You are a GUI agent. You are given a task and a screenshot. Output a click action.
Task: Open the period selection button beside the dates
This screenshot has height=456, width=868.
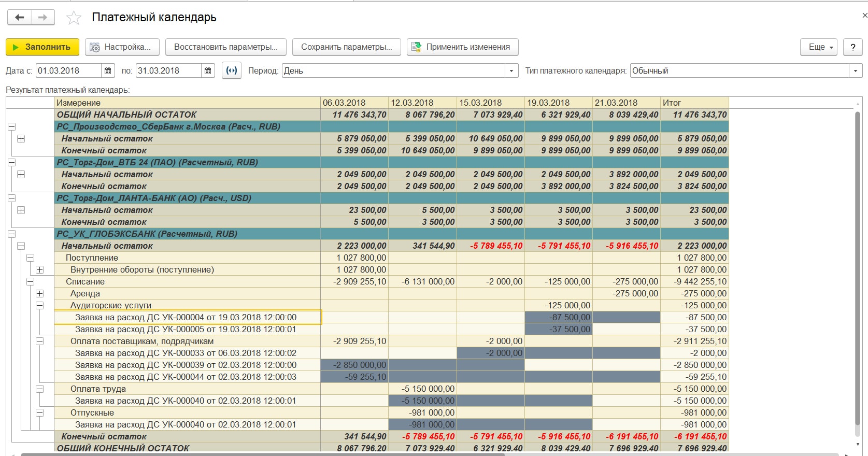(x=232, y=70)
